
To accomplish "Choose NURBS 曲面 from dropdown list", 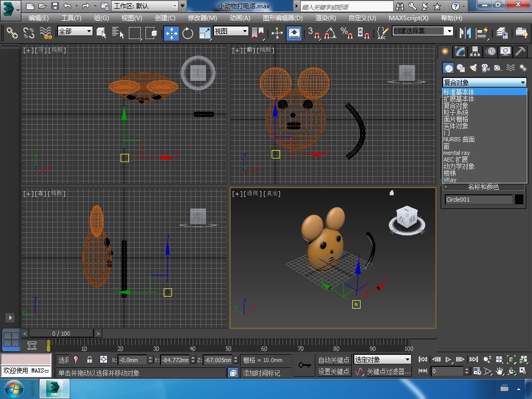I will click(x=485, y=139).
